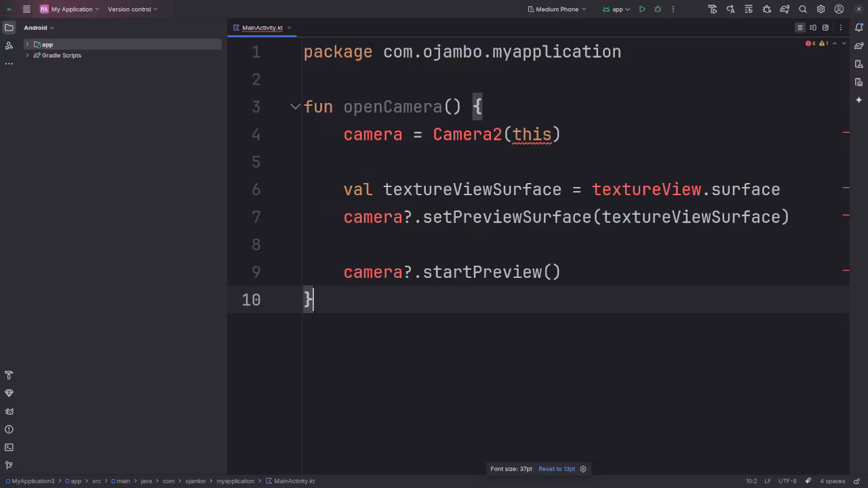Open Gemini AI sparkle tool window
Image resolution: width=868 pixels, height=488 pixels.
(x=859, y=100)
